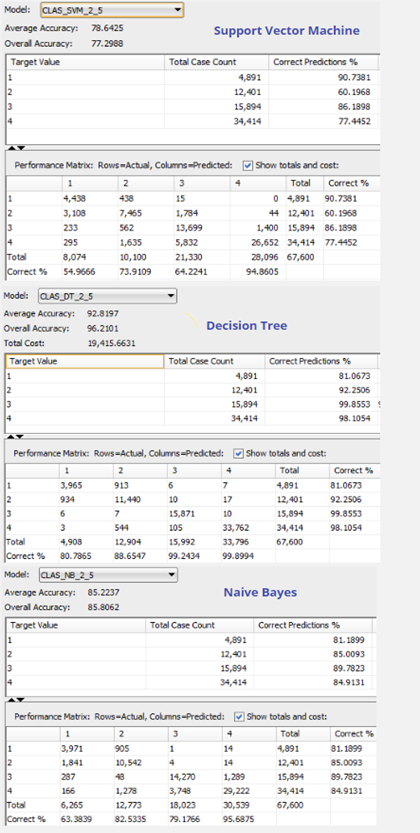Select SVM column total 21,330

coord(189,257)
